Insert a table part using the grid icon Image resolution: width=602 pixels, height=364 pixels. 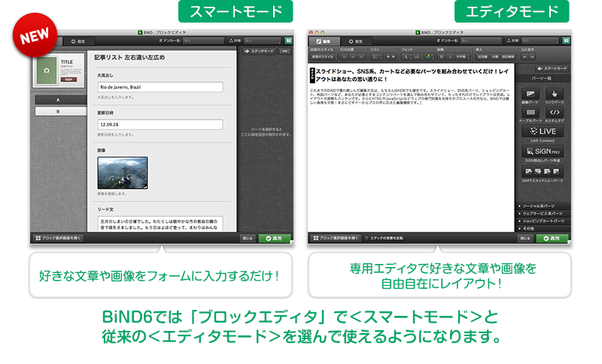click(x=531, y=112)
